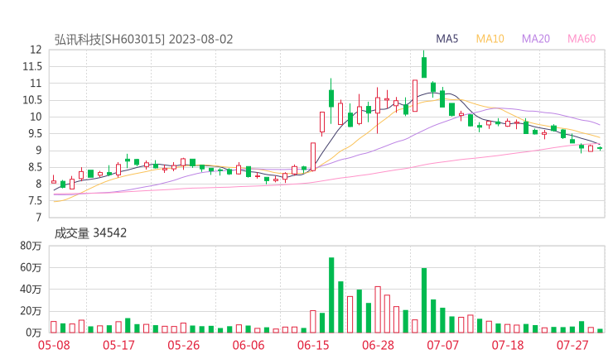The height and width of the screenshot is (364, 613).
Task: Click the 0万 volume axis label
Action: (34, 333)
